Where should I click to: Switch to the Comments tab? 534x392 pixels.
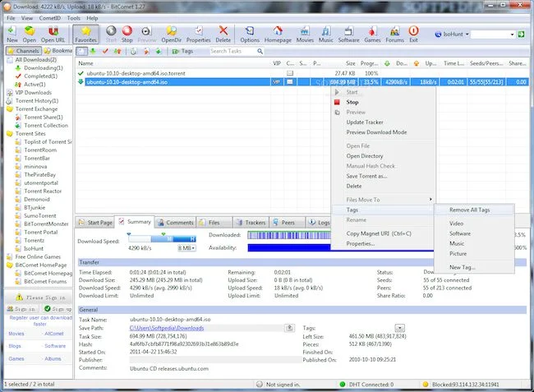pyautogui.click(x=176, y=223)
